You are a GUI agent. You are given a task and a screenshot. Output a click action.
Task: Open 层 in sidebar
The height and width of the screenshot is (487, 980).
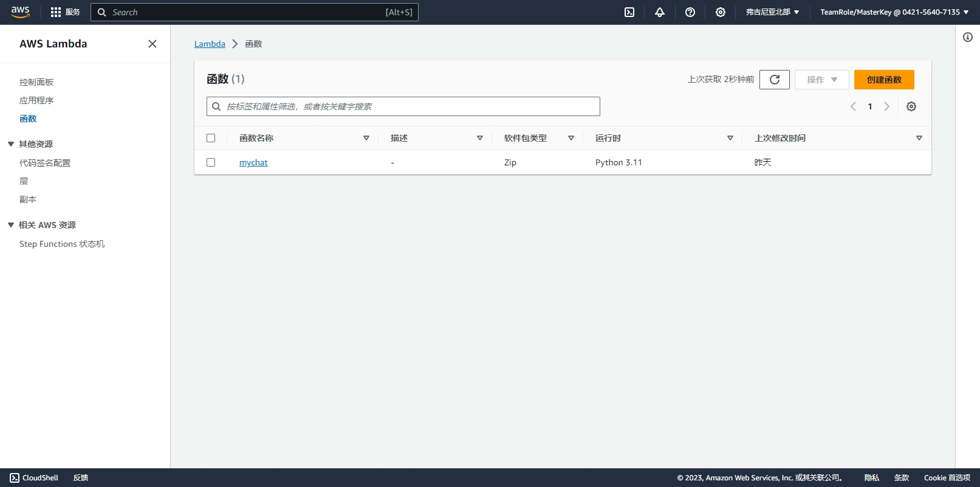pos(24,181)
